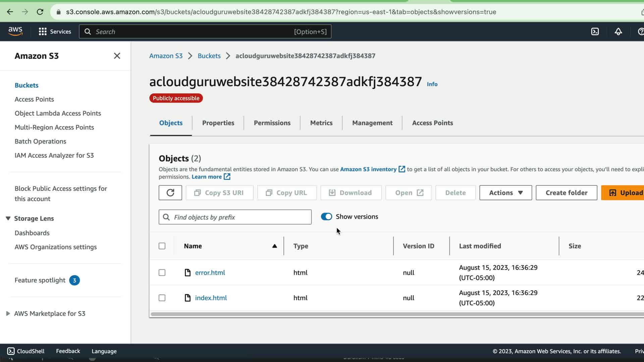Expand AWS Marketplace for S3 section
644x362 pixels.
coord(8,313)
